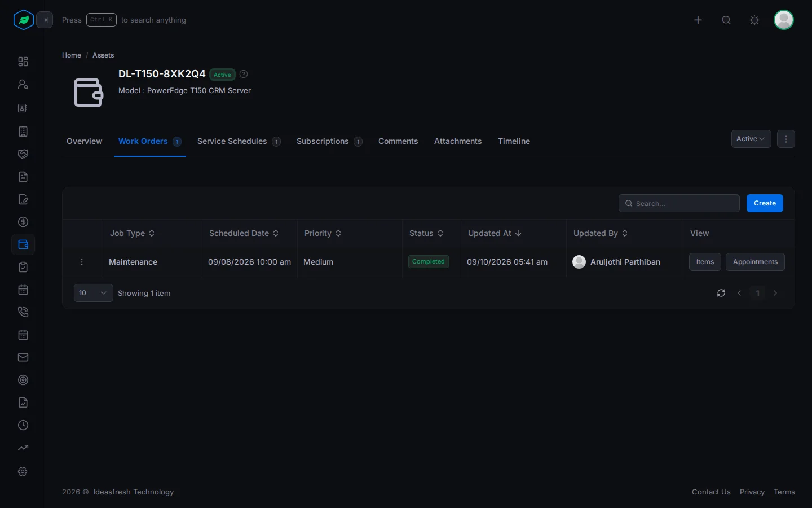Refresh the work orders table
Screen dimensions: 812x508
coord(721,293)
